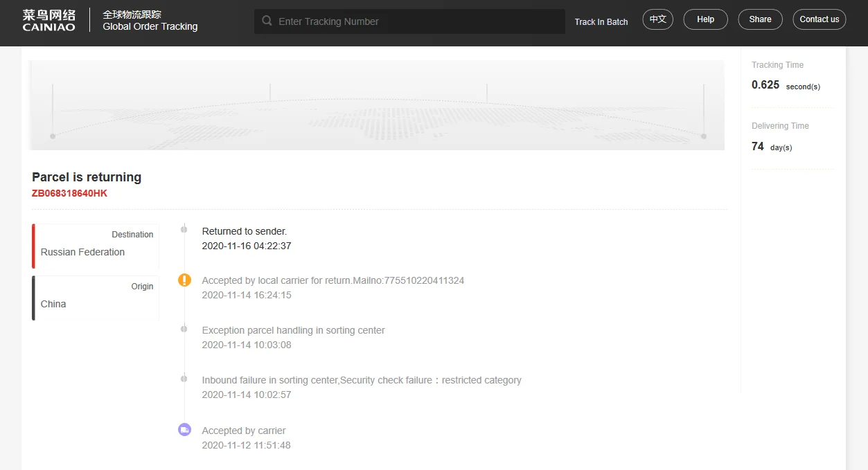Click the Share button

click(x=760, y=19)
